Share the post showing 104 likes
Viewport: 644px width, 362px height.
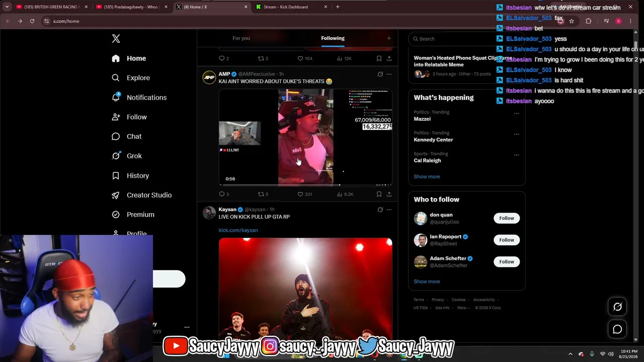click(x=389, y=58)
